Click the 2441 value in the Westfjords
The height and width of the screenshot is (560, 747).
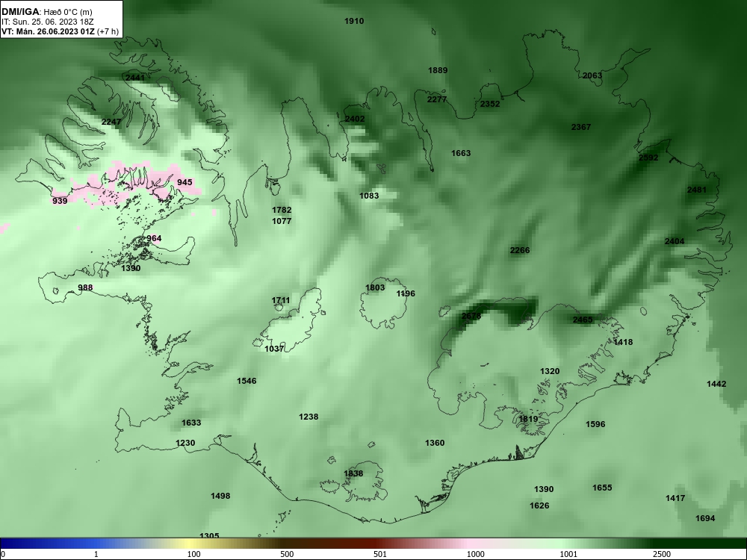coord(134,78)
